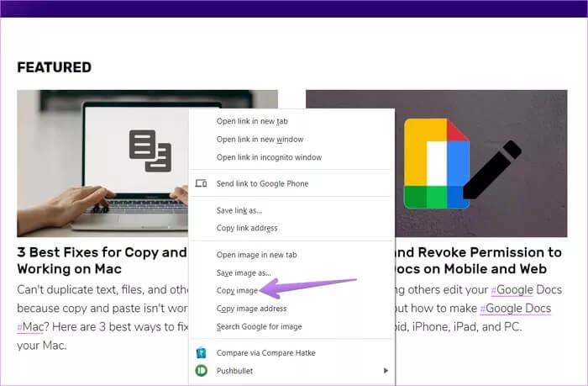Click the green Pushbullet icon
Image resolution: width=588 pixels, height=386 pixels.
(x=201, y=371)
